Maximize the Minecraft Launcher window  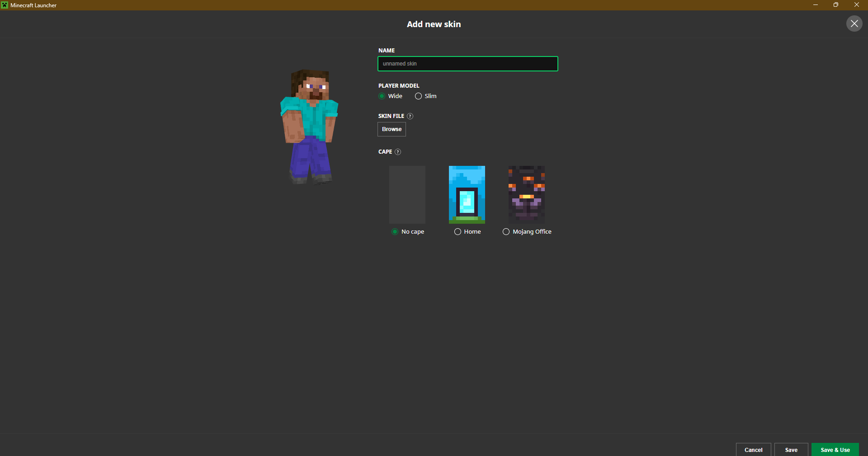pos(835,5)
